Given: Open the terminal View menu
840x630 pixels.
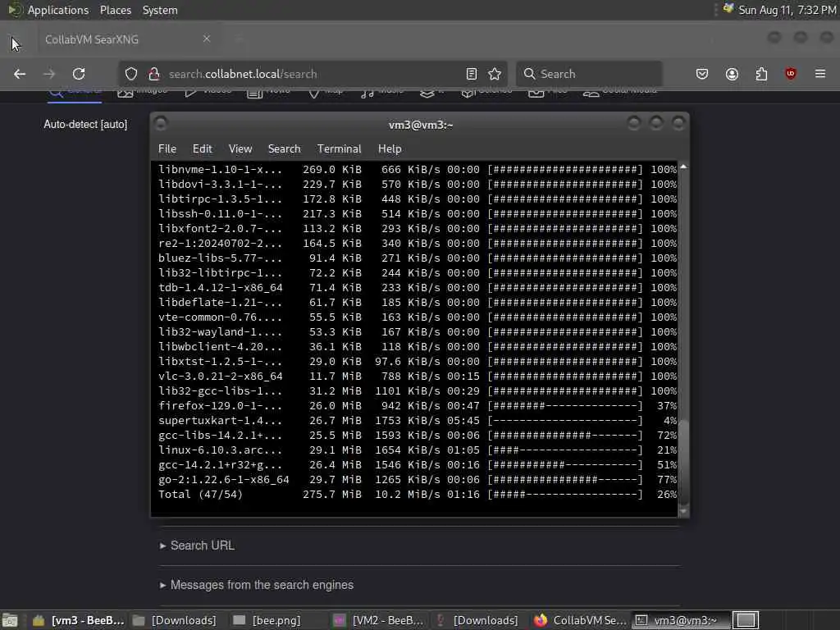Looking at the screenshot, I should (240, 149).
